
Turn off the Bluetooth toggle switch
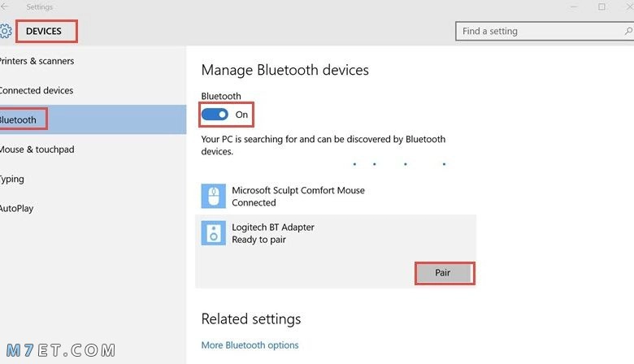click(x=215, y=115)
